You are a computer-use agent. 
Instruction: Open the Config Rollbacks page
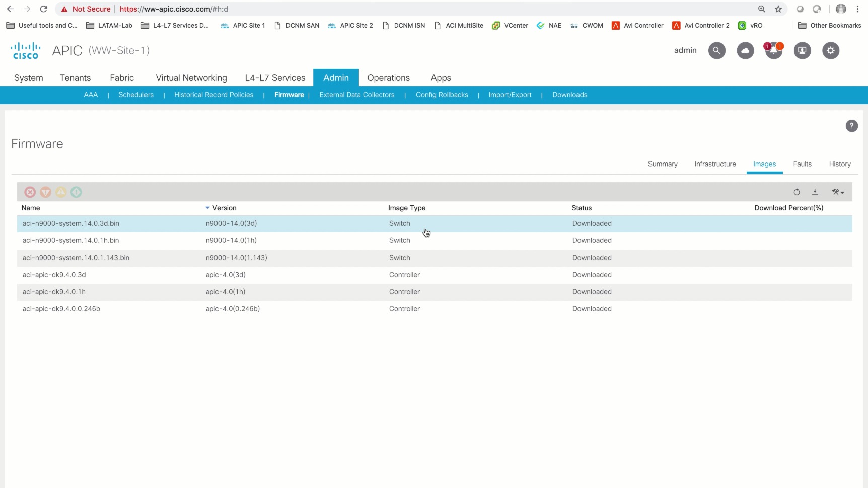[x=442, y=95]
